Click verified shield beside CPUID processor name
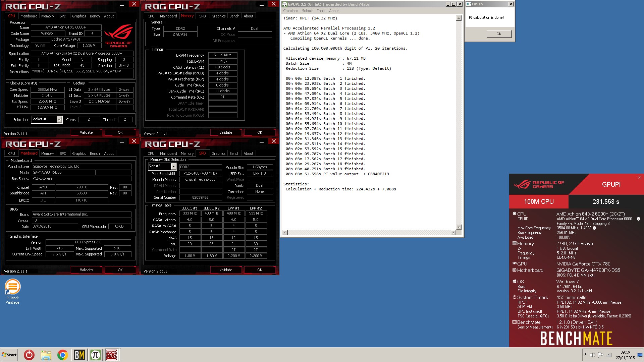 (x=638, y=219)
